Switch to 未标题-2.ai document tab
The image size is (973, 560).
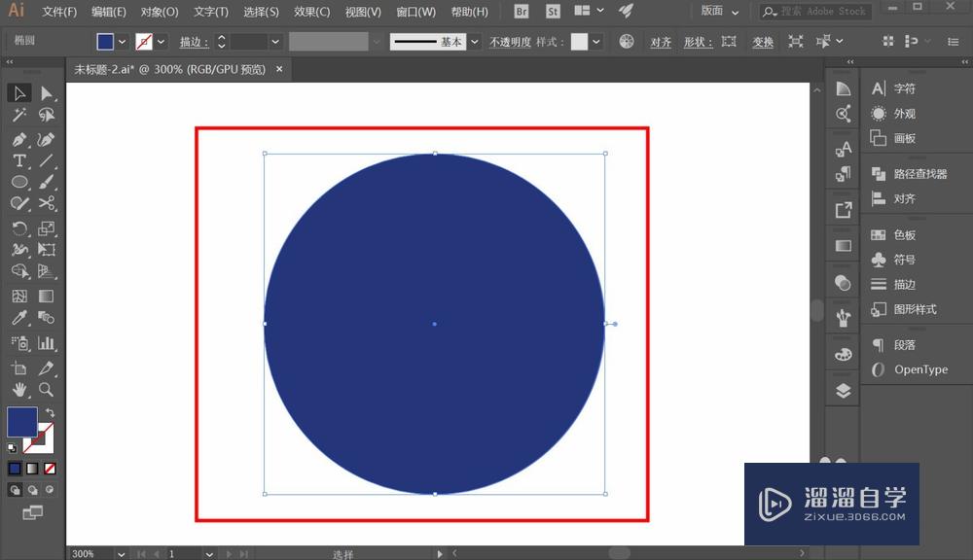[170, 69]
